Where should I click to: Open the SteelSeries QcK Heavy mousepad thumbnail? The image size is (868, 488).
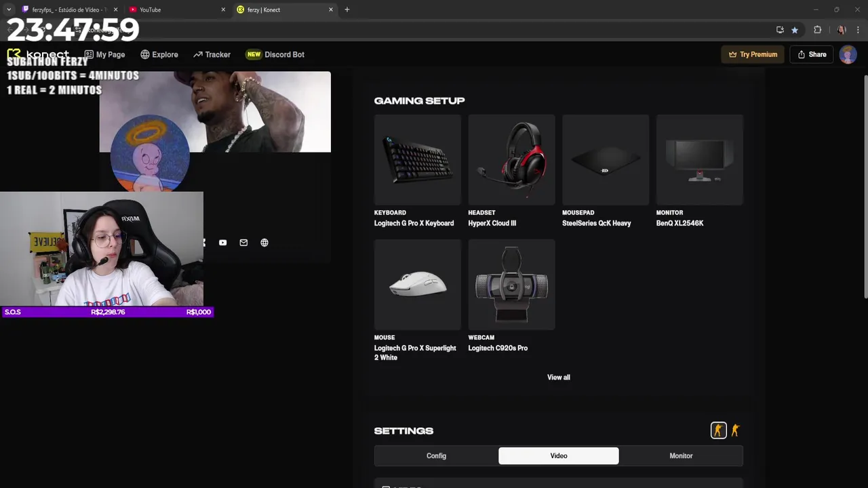click(606, 160)
